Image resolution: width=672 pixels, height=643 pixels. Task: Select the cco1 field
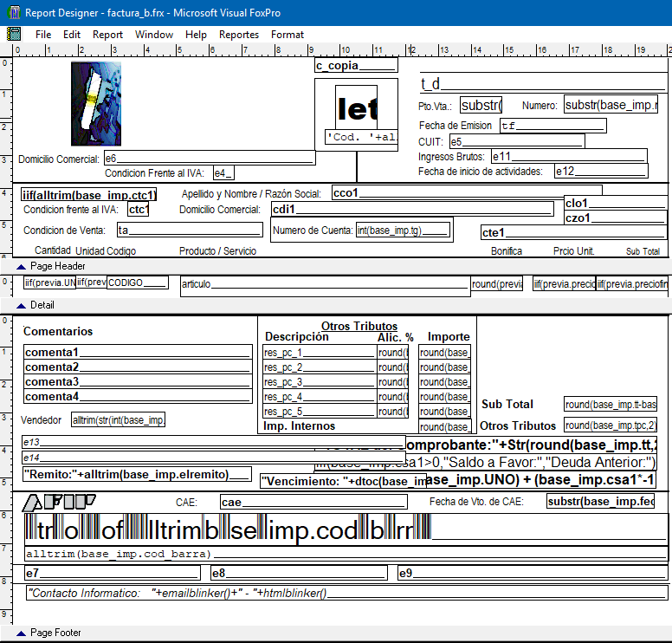(x=467, y=192)
